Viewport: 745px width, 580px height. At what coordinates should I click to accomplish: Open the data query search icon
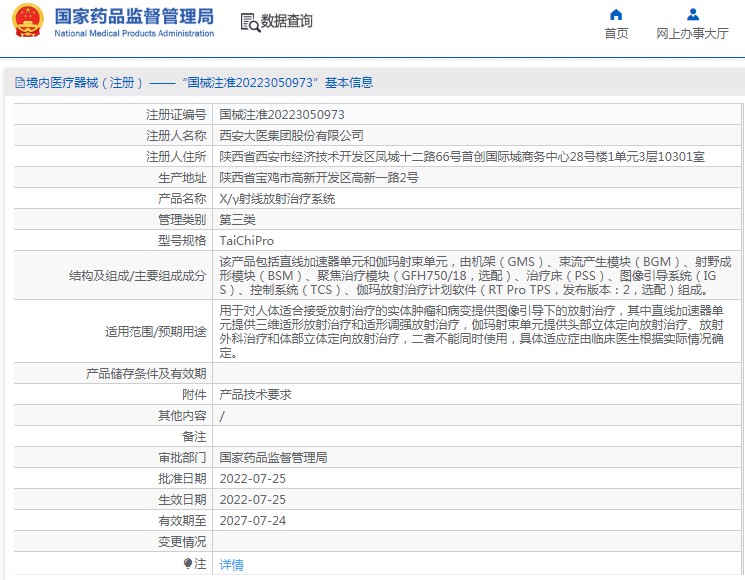click(x=250, y=22)
